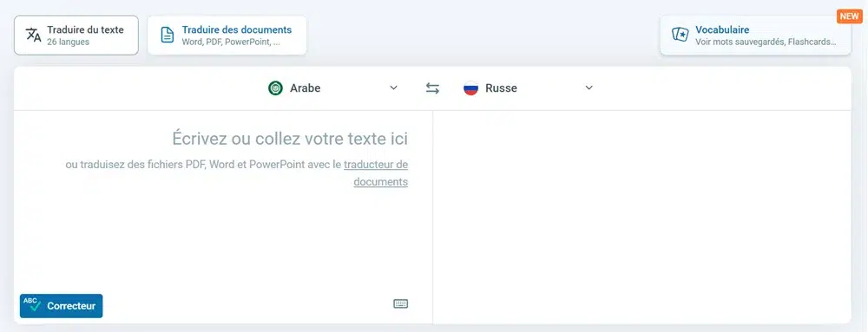Click the Arabic flag icon
Screen dimensions: 868x332
(275, 88)
